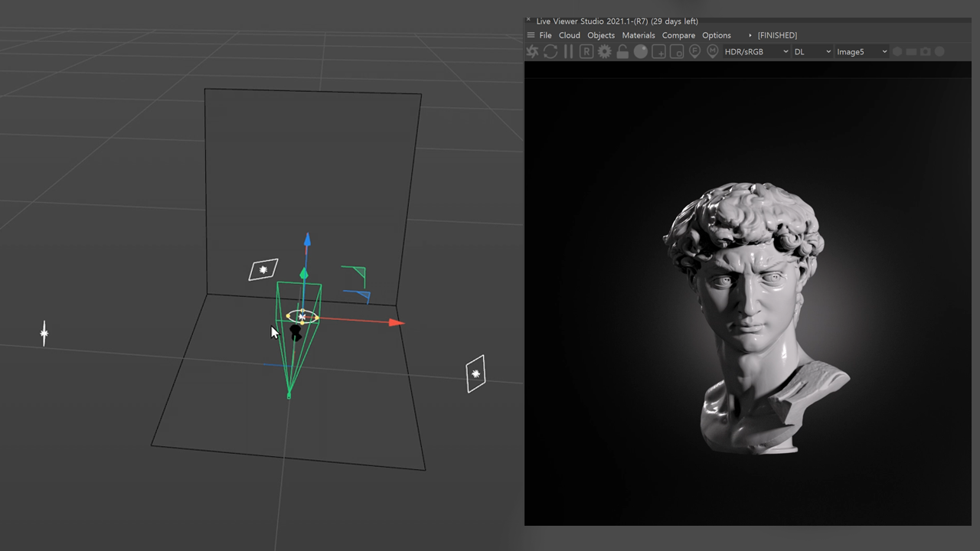This screenshot has width=980, height=551.
Task: Click the FINISHED render status text
Action: pos(777,35)
